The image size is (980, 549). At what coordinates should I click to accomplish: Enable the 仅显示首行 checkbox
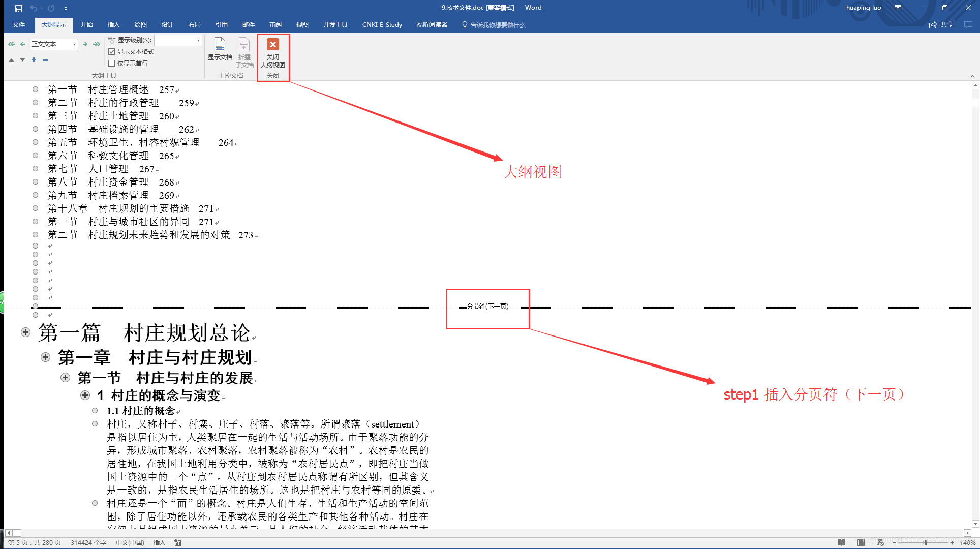tap(112, 64)
